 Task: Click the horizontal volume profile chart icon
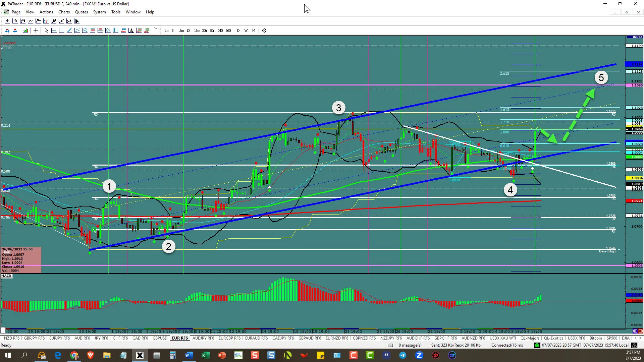click(x=77, y=21)
